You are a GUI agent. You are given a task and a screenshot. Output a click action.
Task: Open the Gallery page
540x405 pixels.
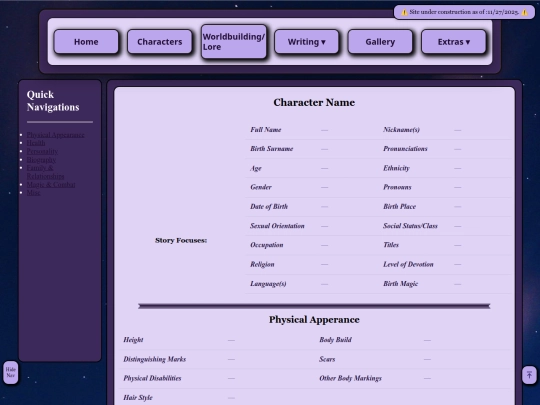point(380,42)
